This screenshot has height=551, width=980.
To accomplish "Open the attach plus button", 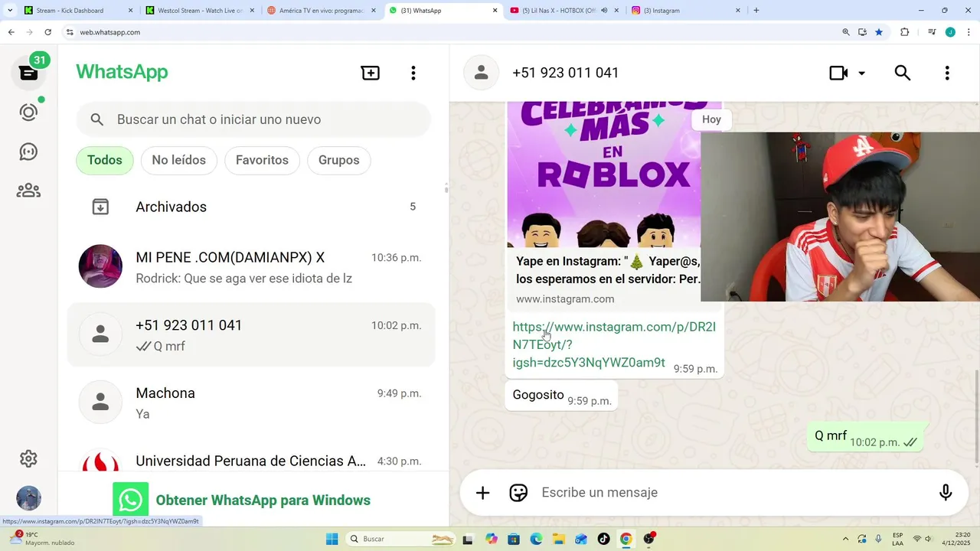I will pyautogui.click(x=482, y=493).
